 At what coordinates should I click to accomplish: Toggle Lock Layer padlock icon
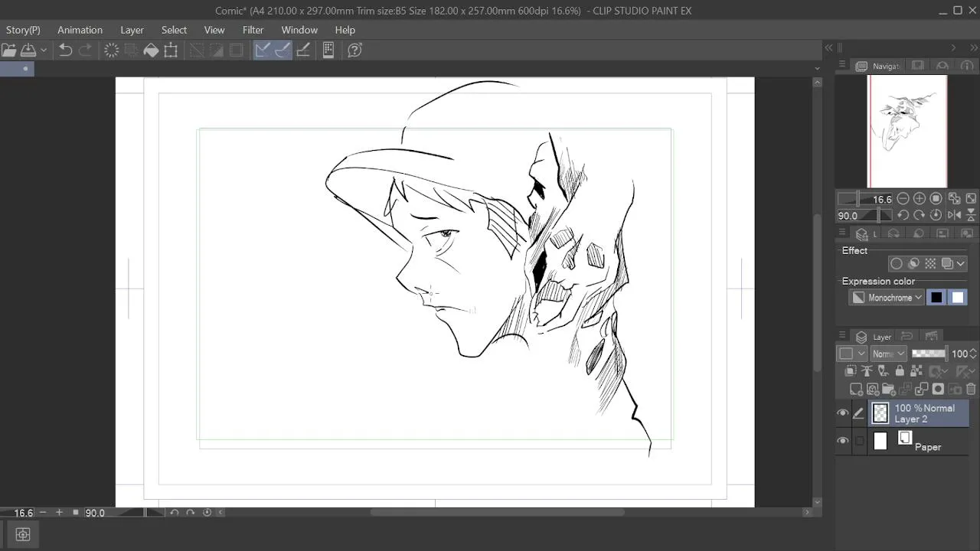click(x=900, y=371)
